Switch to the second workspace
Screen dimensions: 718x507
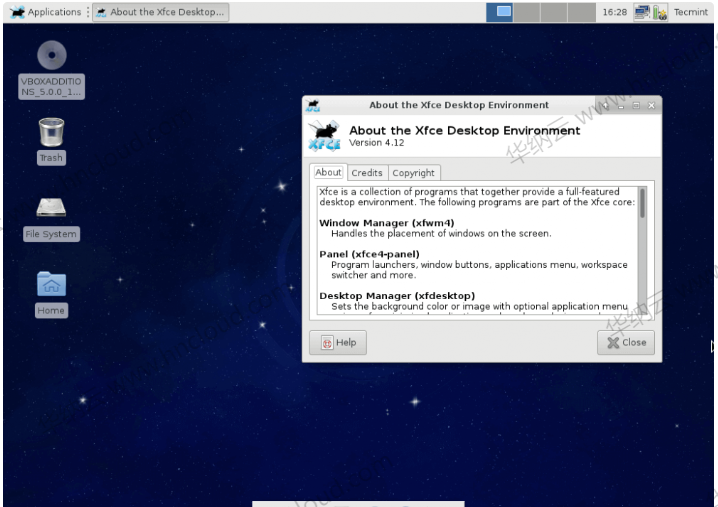[x=527, y=12]
